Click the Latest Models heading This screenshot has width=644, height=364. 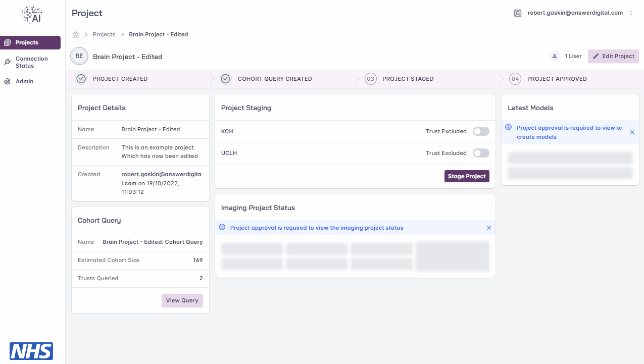click(x=530, y=108)
